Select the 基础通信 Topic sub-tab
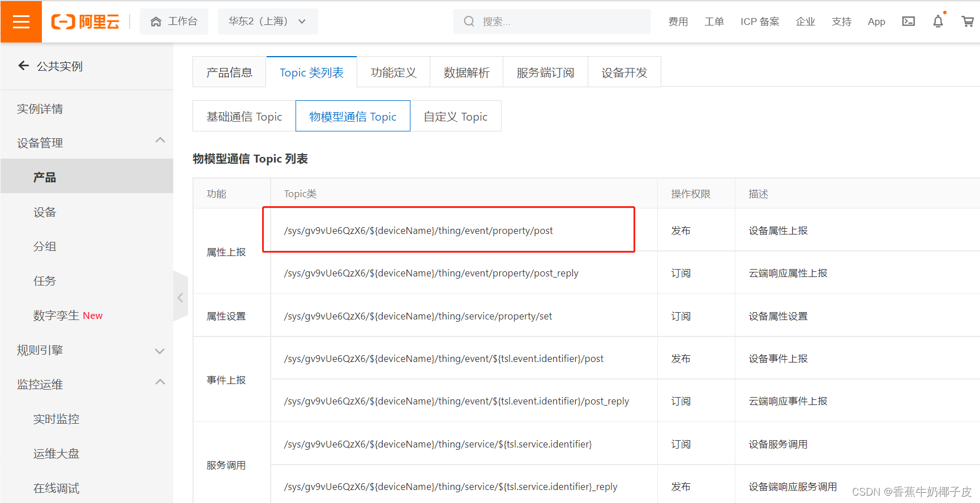 coord(244,116)
